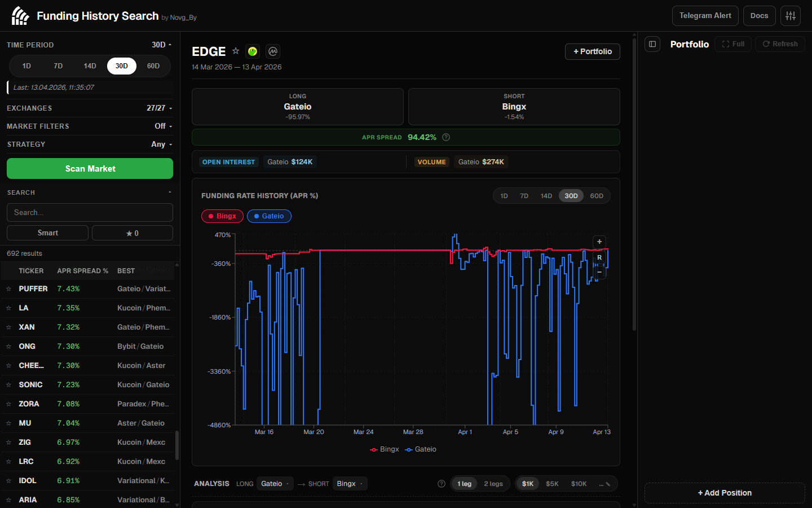Star the CHEE... ticker row
This screenshot has height=508, width=812.
click(8, 366)
